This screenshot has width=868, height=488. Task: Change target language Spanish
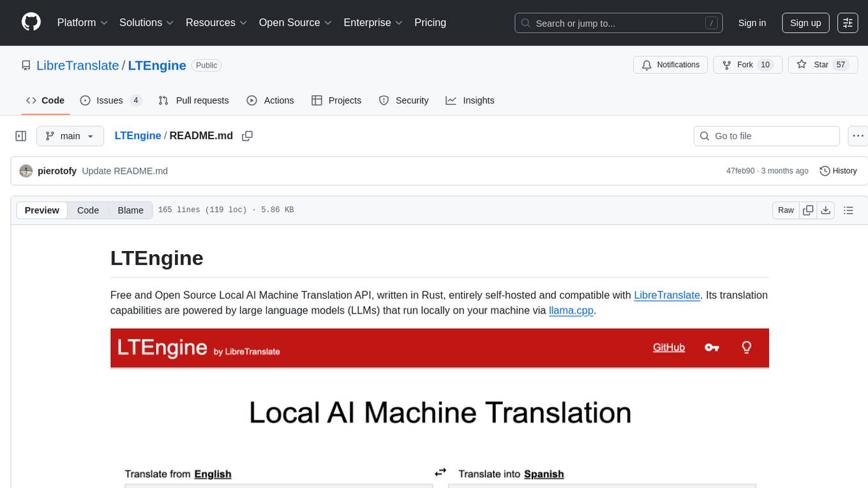click(544, 474)
